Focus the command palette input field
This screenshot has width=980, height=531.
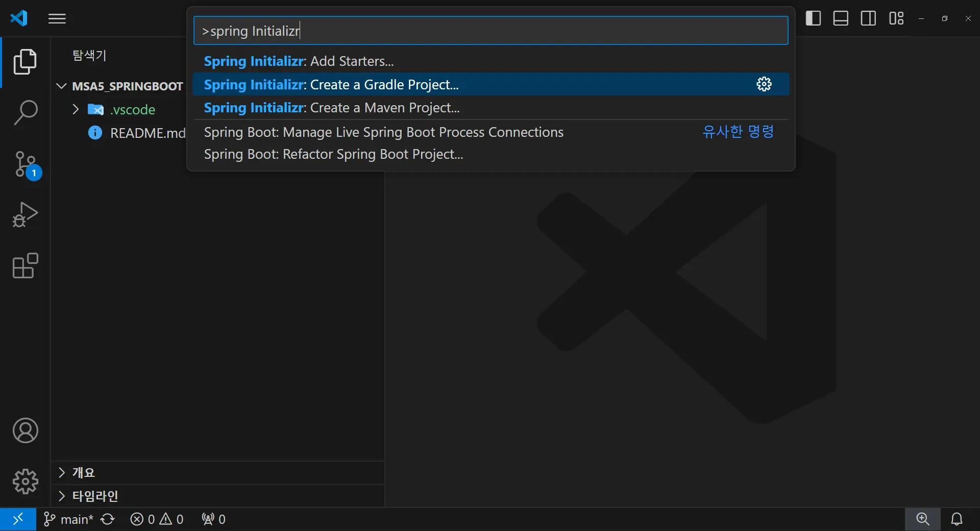(x=491, y=31)
